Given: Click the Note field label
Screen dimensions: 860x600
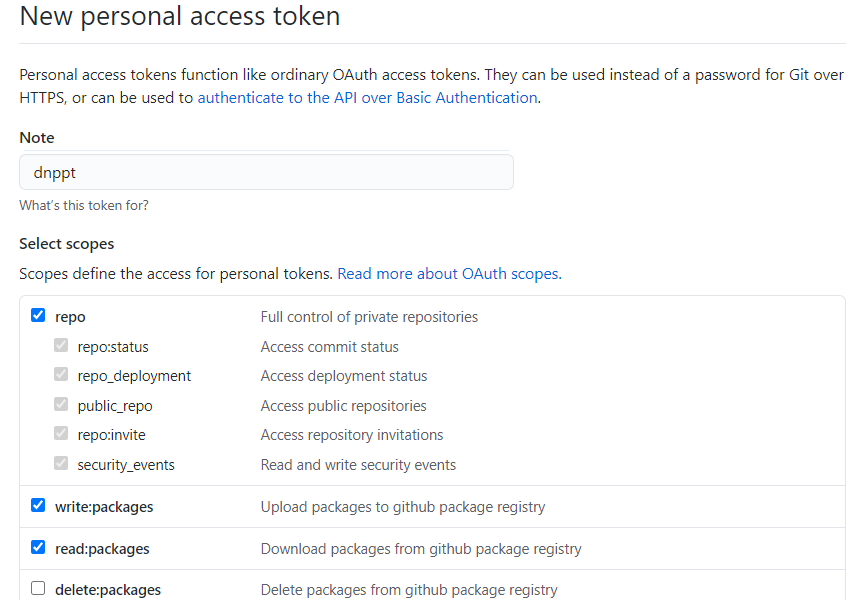Looking at the screenshot, I should (x=37, y=138).
